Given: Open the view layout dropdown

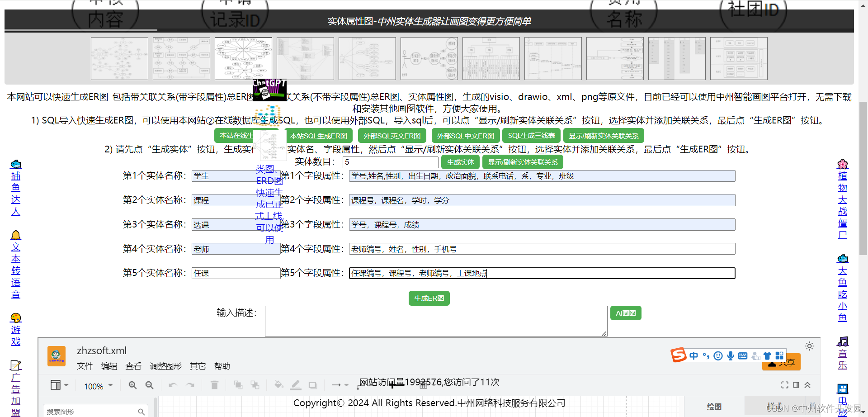Looking at the screenshot, I should [x=59, y=385].
